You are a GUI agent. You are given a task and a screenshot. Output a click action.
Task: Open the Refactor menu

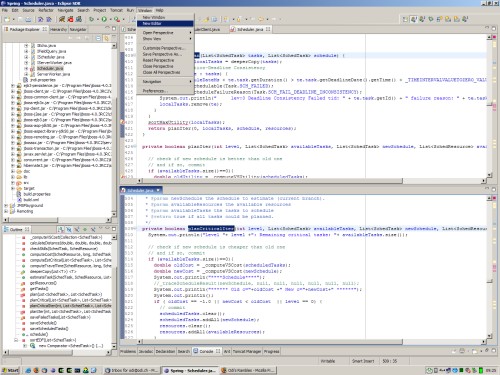pos(46,10)
